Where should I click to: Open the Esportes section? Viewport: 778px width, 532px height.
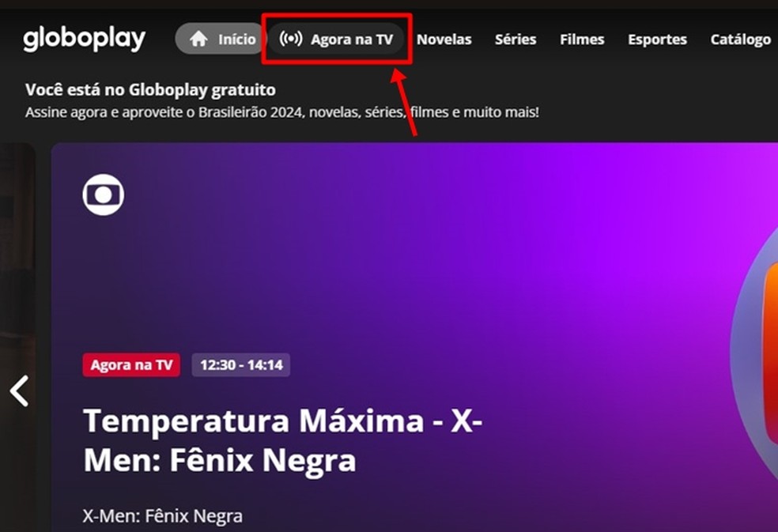(658, 40)
